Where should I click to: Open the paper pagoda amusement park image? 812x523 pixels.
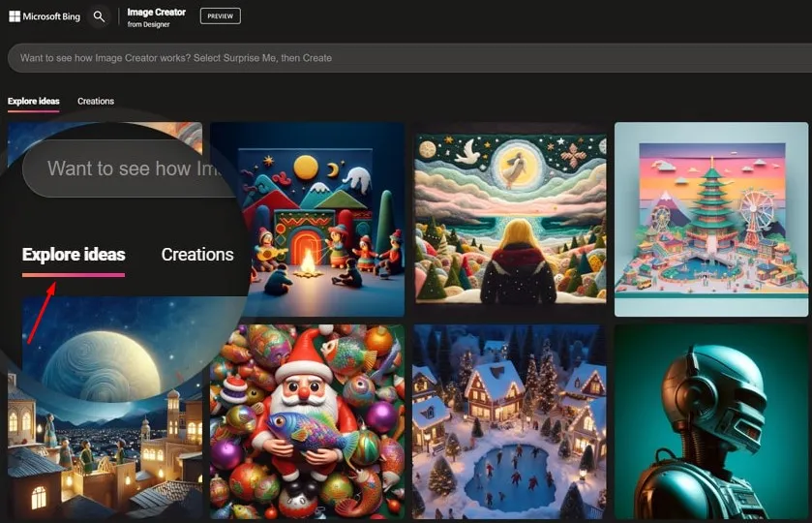click(711, 219)
